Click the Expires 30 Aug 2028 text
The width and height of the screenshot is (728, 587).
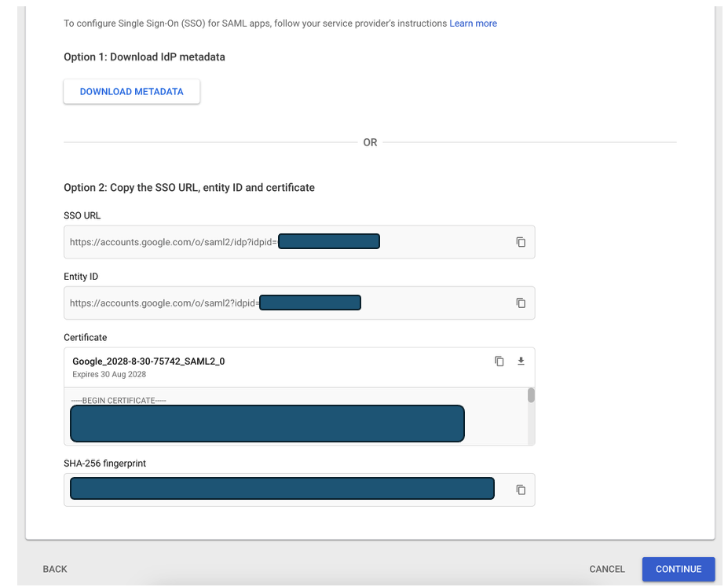pyautogui.click(x=109, y=375)
